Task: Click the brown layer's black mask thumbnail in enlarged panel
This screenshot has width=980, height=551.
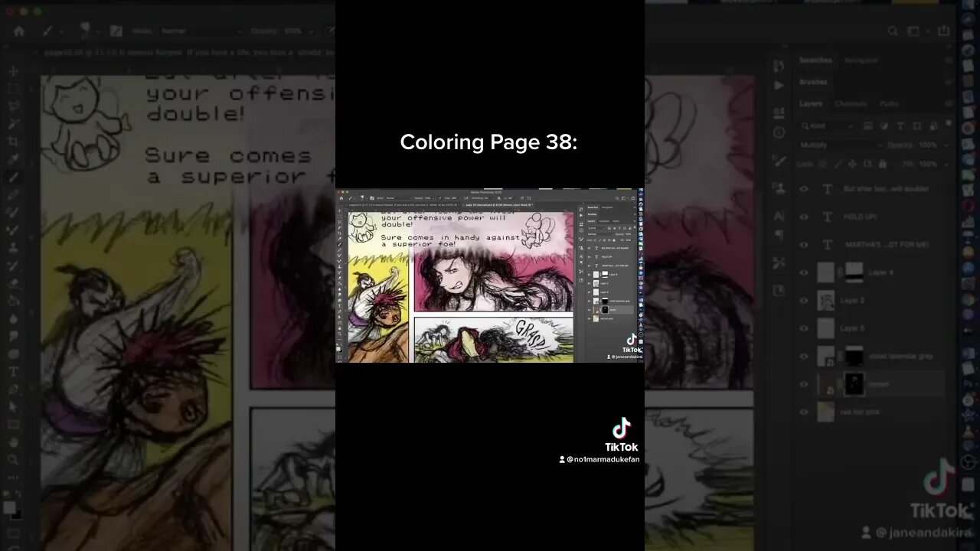Action: click(853, 384)
